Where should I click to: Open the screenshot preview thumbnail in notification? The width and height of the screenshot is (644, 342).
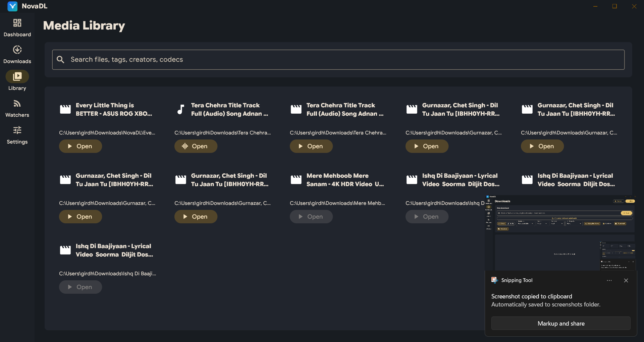(x=560, y=233)
